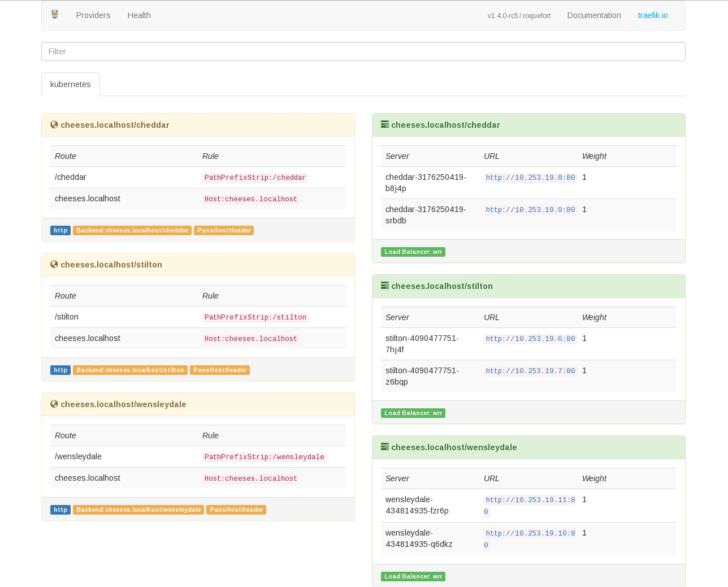Click http badge in wensleydale frontend

60,510
